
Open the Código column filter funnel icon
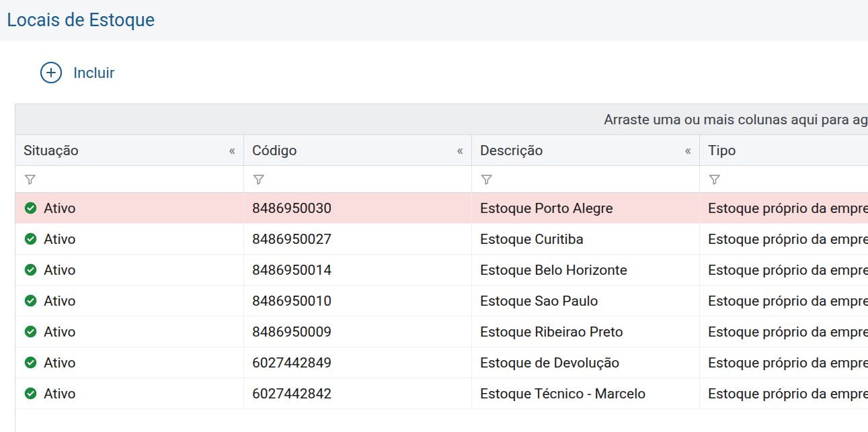click(258, 179)
